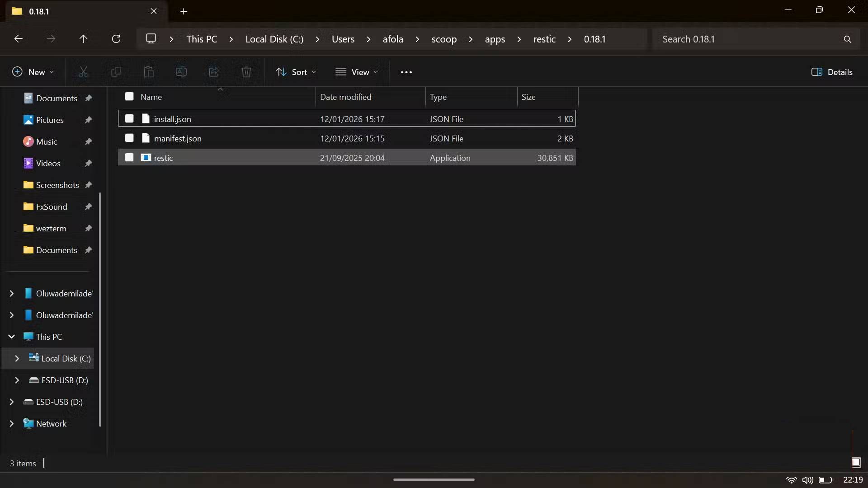The width and height of the screenshot is (868, 488).
Task: Delete restic using the trash icon
Action: tap(246, 72)
